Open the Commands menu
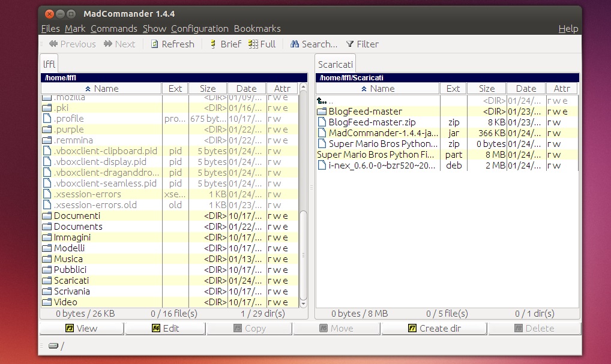The width and height of the screenshot is (611, 364). coord(114,29)
